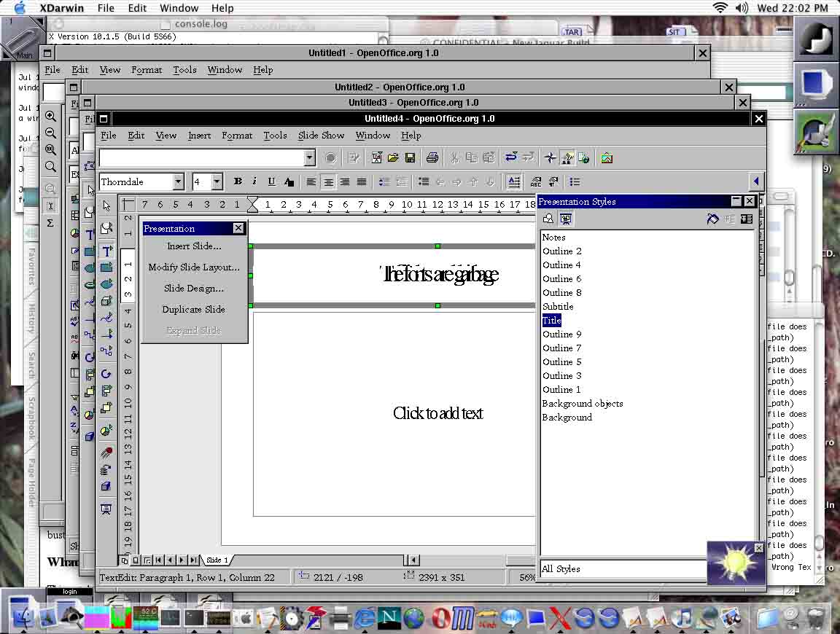Open the Bullets and Numbering icon

tap(575, 182)
